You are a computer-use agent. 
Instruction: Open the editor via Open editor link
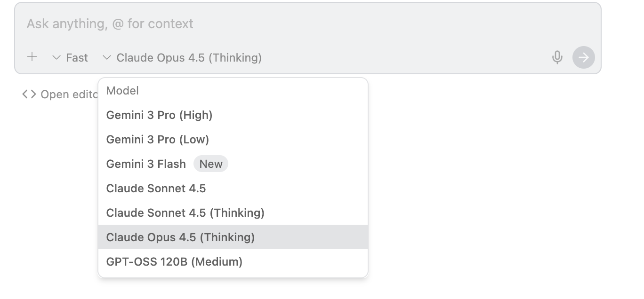click(x=68, y=94)
